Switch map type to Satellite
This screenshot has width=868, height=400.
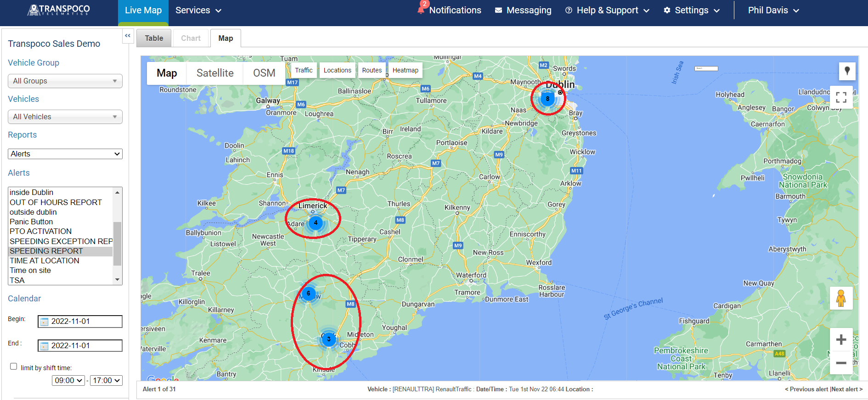click(215, 73)
